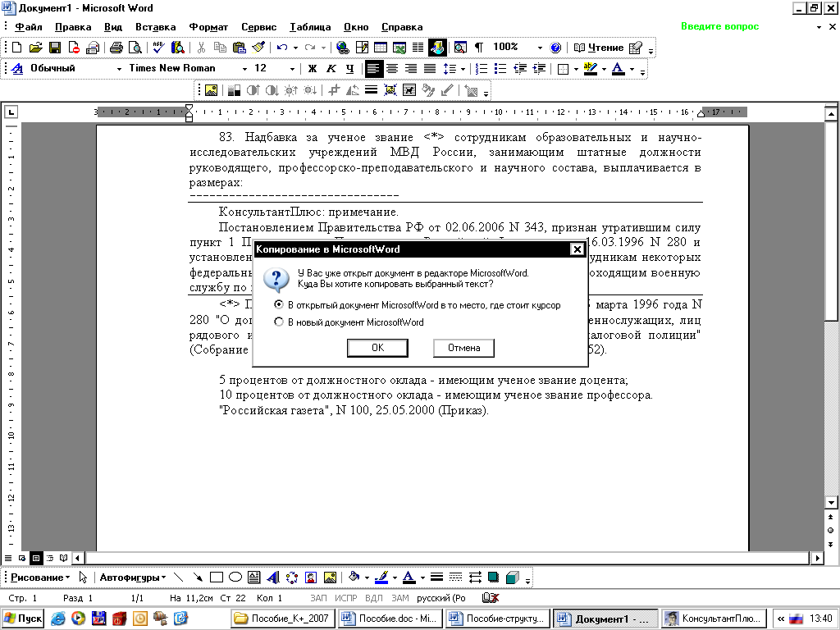
Task: Confirm the dialog with OK button
Action: click(x=377, y=348)
